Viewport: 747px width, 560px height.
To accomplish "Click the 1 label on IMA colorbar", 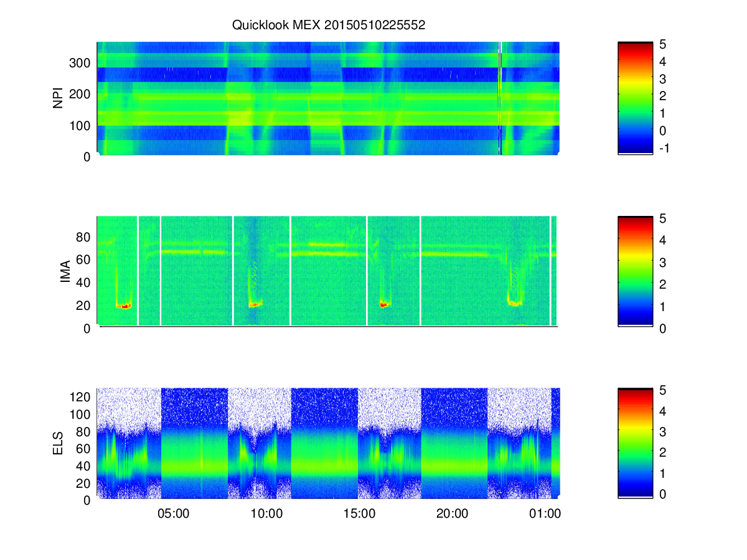I will (664, 306).
